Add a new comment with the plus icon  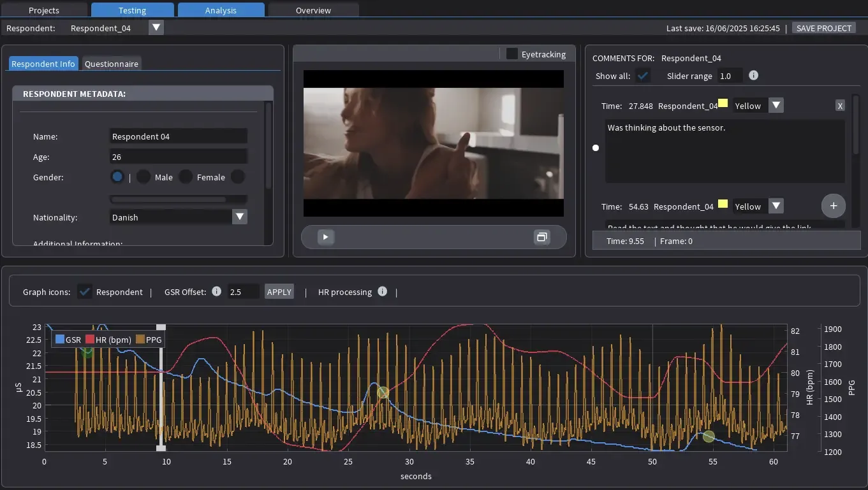click(x=833, y=205)
